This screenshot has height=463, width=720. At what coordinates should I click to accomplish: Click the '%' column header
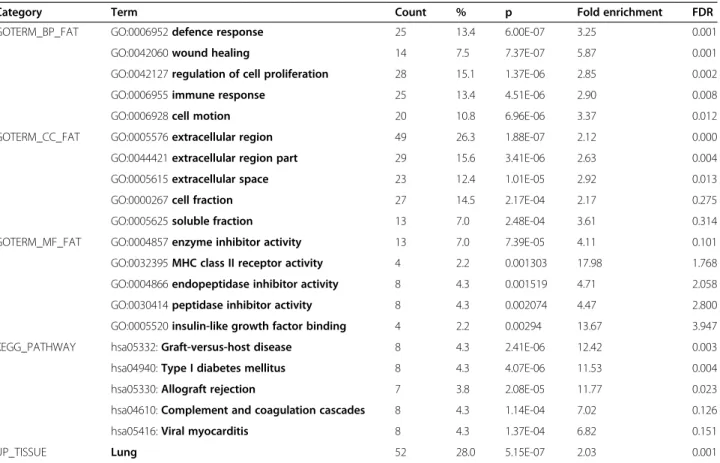click(x=461, y=12)
